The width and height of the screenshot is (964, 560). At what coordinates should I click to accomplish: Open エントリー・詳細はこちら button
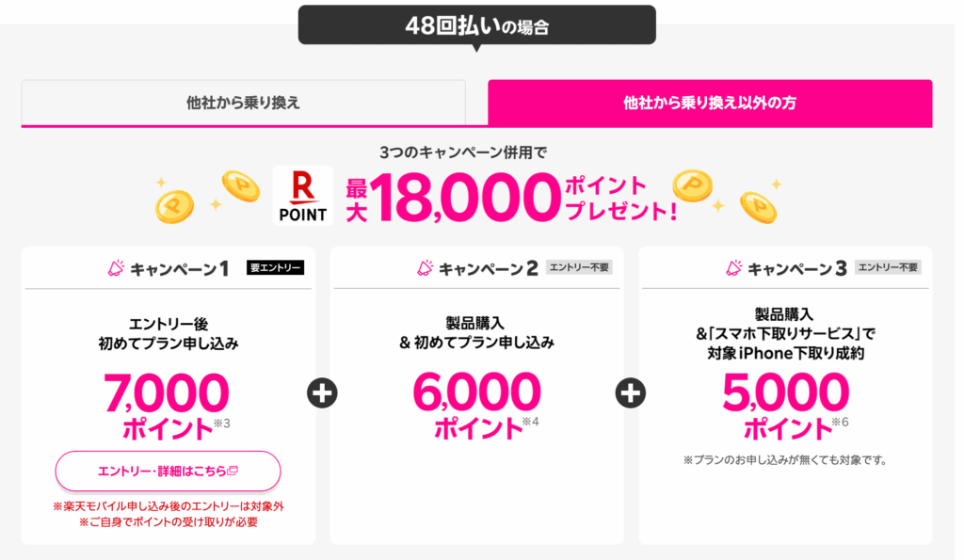[168, 471]
